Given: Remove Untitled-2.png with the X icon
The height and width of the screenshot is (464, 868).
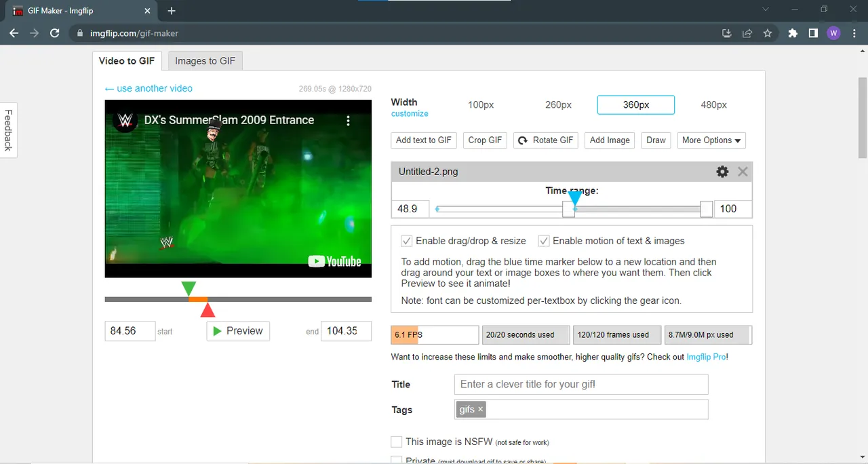Looking at the screenshot, I should click(x=743, y=172).
